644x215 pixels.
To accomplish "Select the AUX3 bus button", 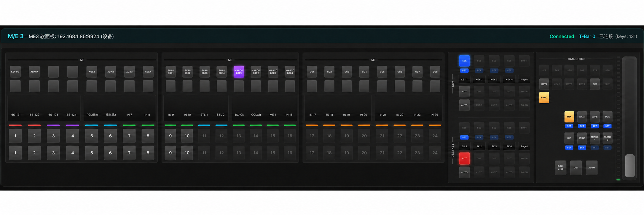I will 129,72.
